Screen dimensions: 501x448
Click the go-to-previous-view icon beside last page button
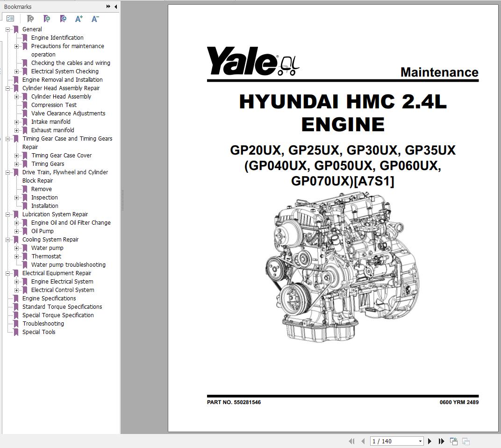(454, 441)
